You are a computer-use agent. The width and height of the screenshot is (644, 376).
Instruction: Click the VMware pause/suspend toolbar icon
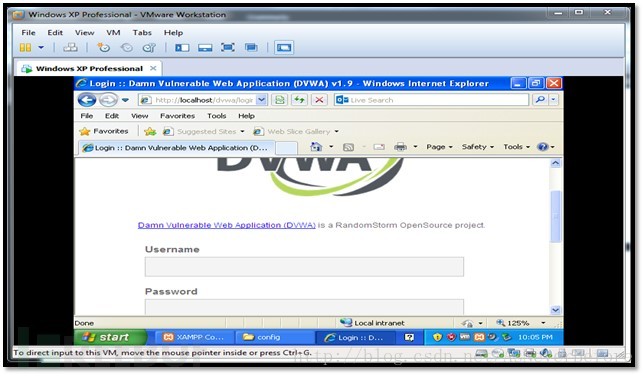click(x=25, y=48)
